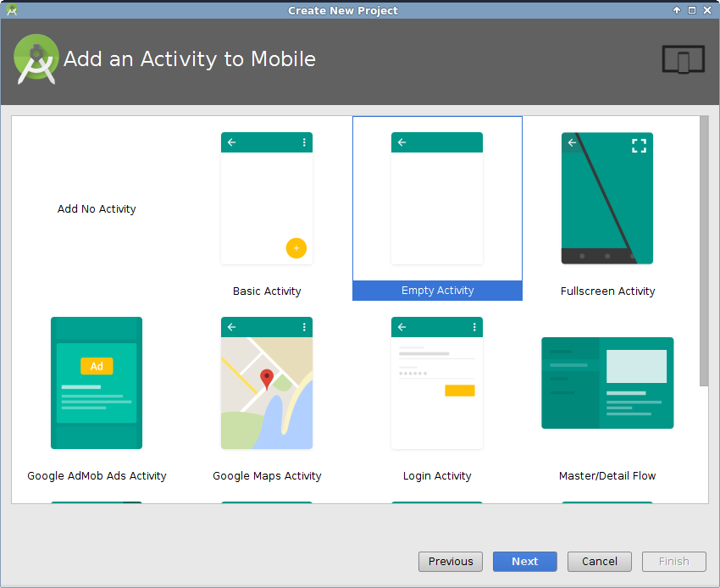Click the Login Activity label
Image resolution: width=720 pixels, height=588 pixels.
(x=437, y=476)
